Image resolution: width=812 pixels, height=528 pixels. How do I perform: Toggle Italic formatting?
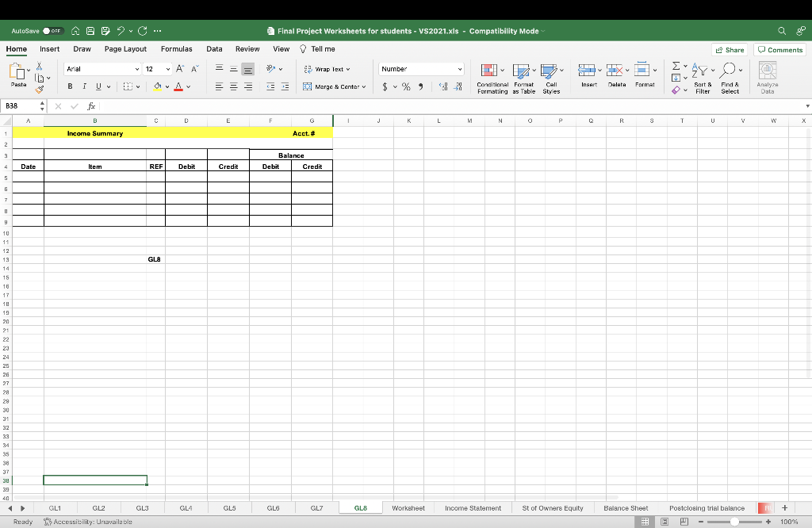pyautogui.click(x=84, y=86)
